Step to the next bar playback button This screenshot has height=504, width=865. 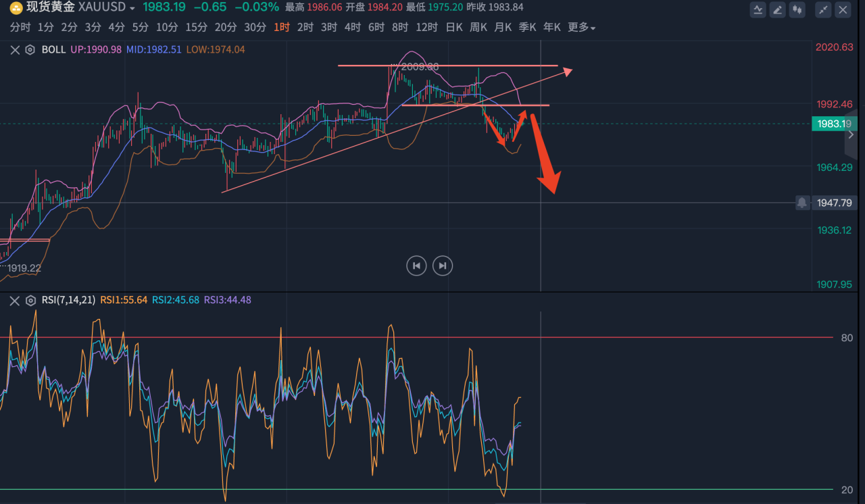coord(443,266)
